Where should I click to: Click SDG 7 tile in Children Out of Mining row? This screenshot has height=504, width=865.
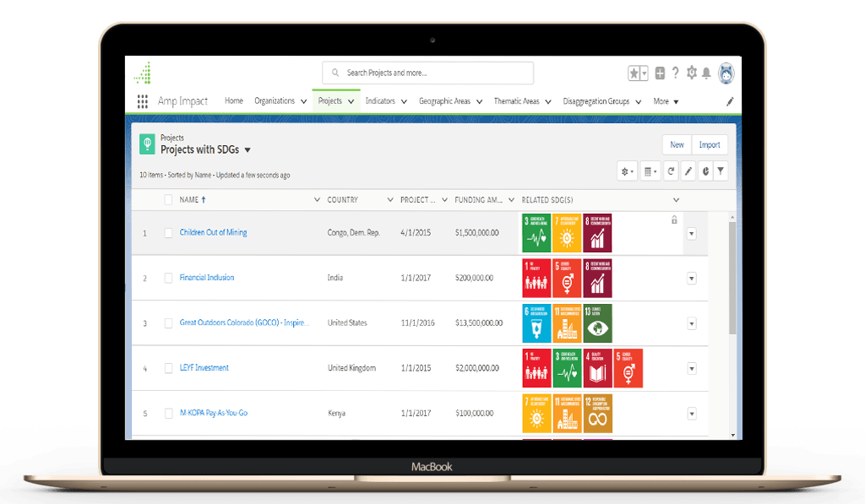click(567, 233)
